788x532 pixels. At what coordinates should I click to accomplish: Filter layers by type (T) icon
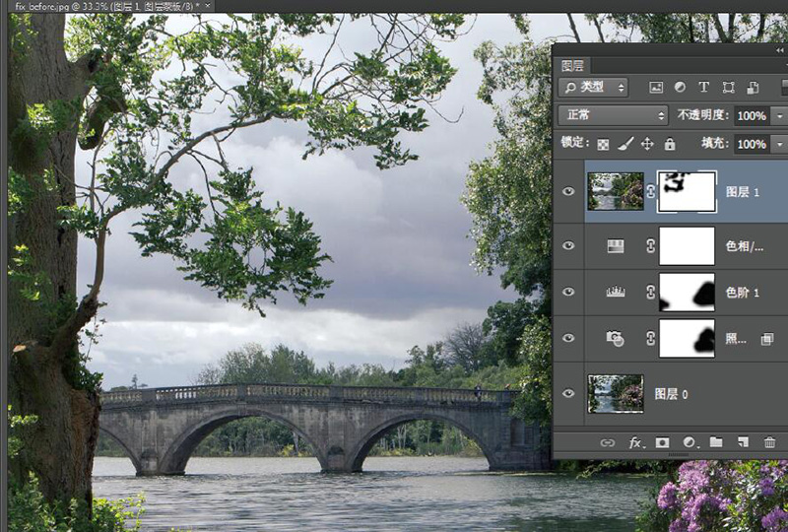pos(703,87)
